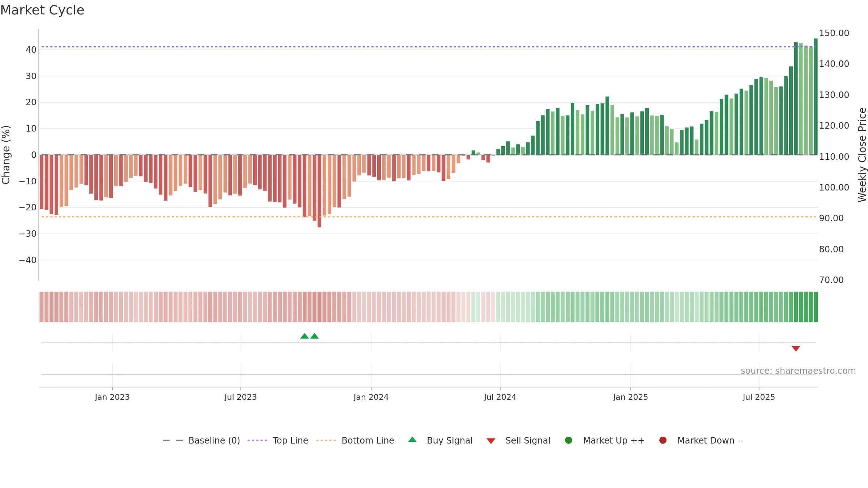868x488 pixels.
Task: Click the gray dashed baseline swatch
Action: [x=173, y=440]
